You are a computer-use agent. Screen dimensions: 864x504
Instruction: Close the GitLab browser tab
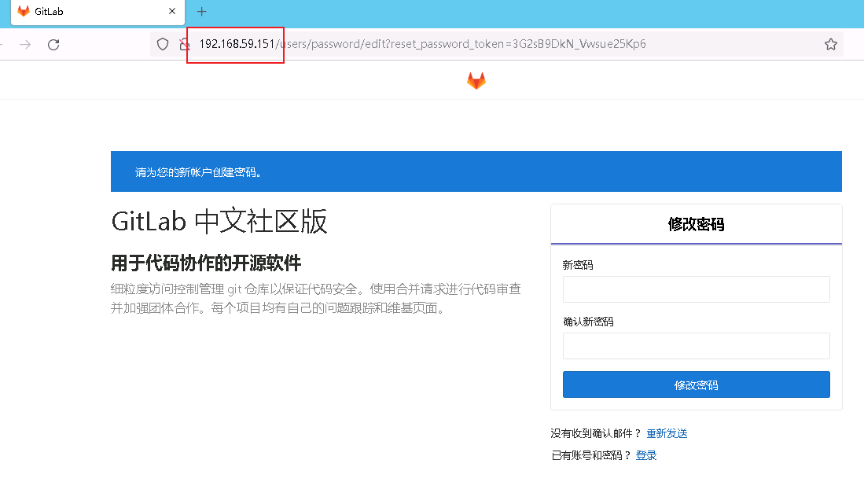point(171,12)
